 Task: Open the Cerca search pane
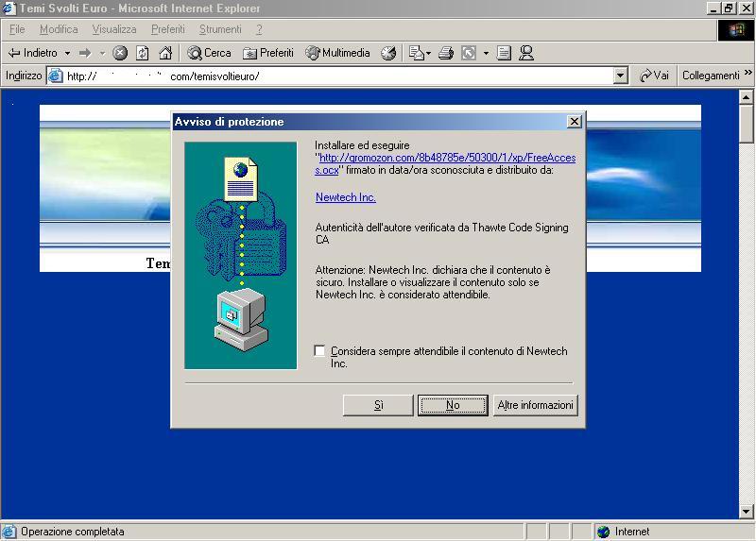(x=209, y=53)
